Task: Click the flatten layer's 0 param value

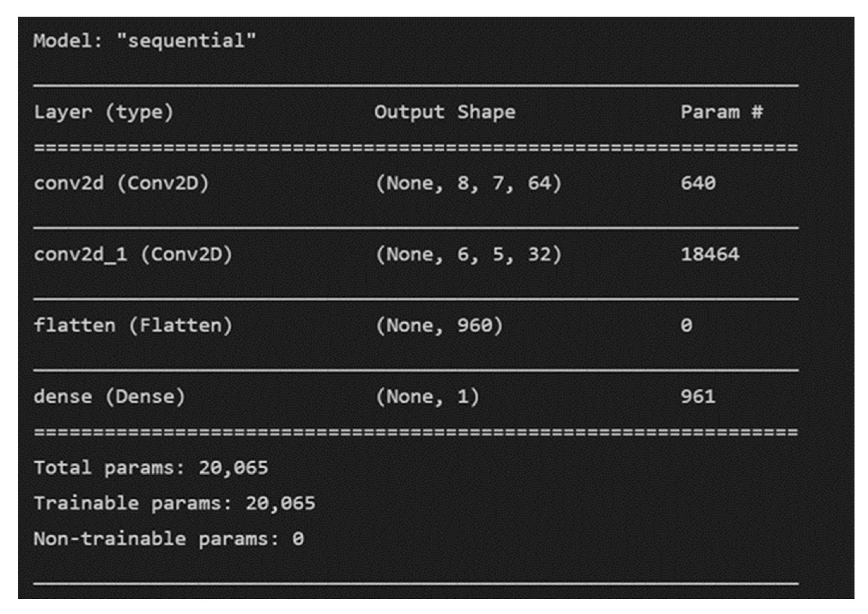Action: click(686, 326)
